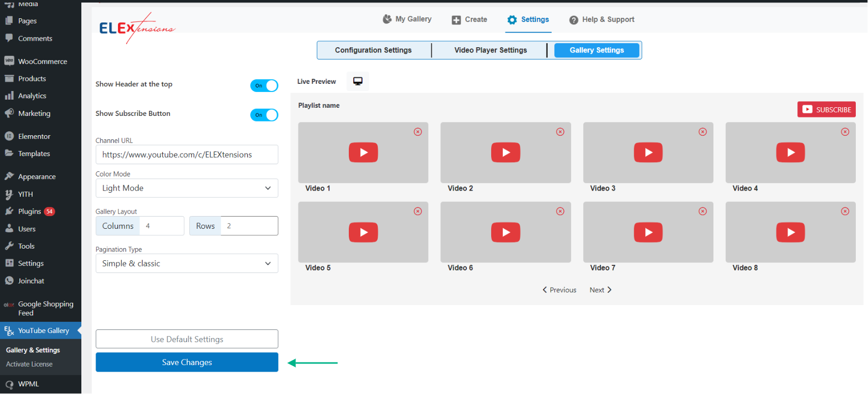Toggle Show Header at the top switch
The height and width of the screenshot is (394, 868).
[x=264, y=85]
